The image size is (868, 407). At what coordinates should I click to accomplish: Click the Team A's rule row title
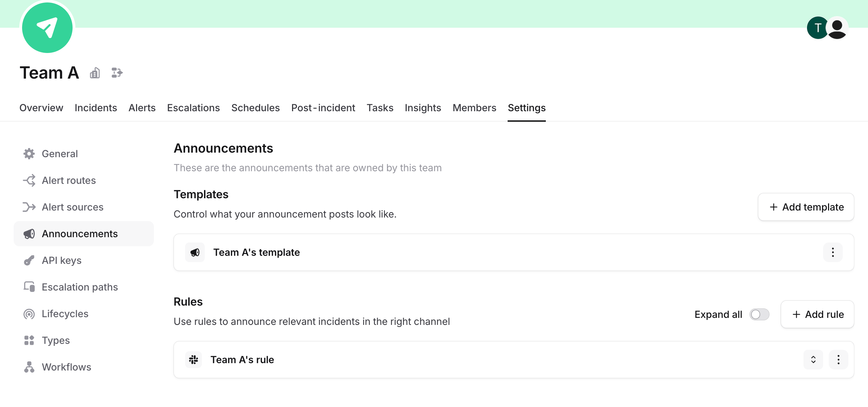pyautogui.click(x=242, y=360)
